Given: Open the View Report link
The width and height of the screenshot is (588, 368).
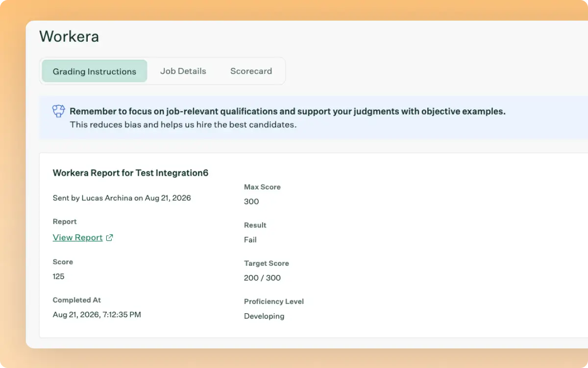Looking at the screenshot, I should tap(77, 237).
